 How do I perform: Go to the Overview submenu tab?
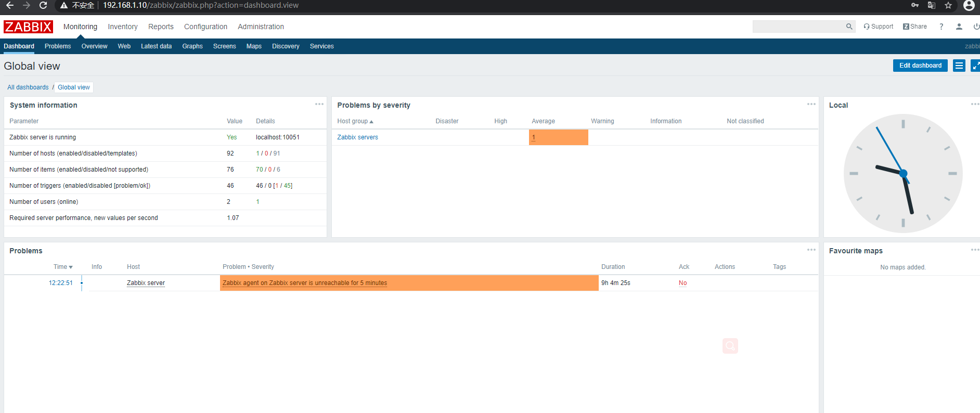(94, 46)
